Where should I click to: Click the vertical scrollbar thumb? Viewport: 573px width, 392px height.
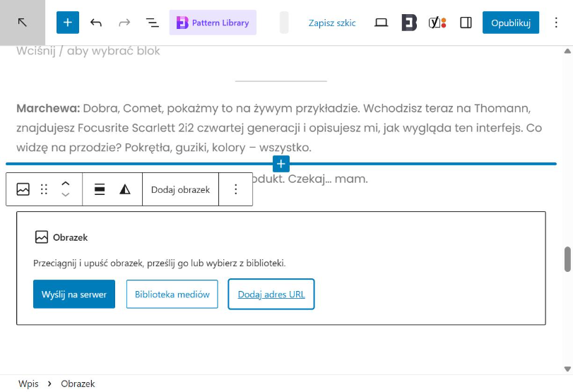pyautogui.click(x=567, y=259)
